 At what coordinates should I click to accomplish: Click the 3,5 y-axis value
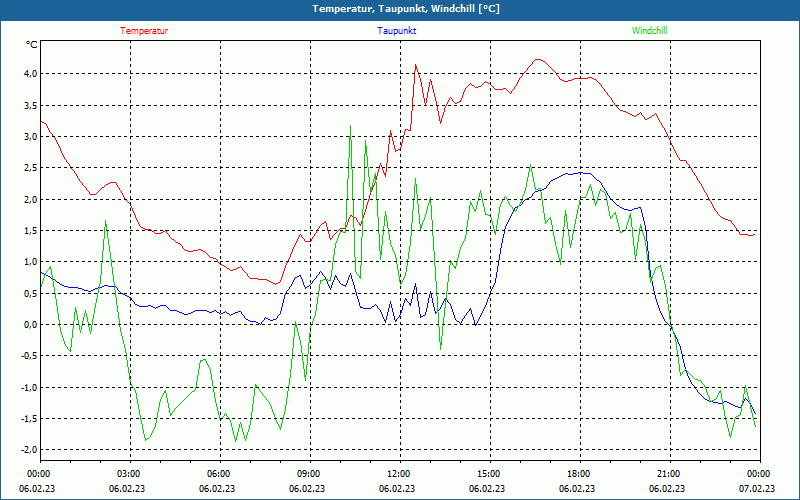(x=31, y=105)
